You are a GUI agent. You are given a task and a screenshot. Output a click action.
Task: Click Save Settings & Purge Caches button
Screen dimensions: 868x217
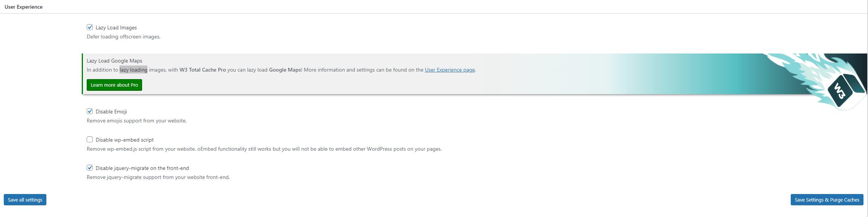pyautogui.click(x=827, y=200)
